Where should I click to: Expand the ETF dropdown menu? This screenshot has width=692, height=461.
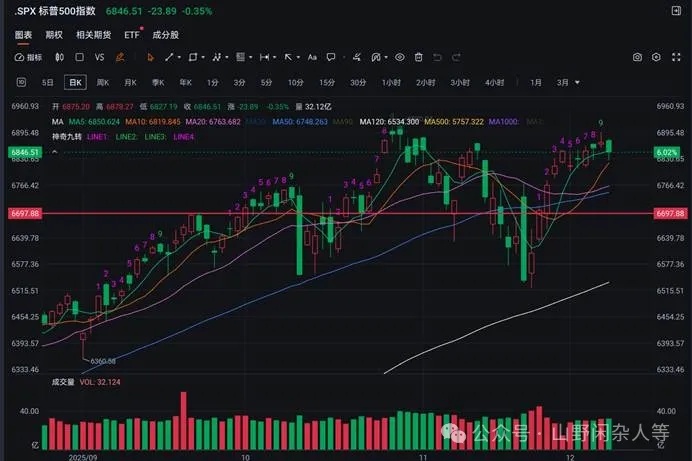pyautogui.click(x=134, y=34)
